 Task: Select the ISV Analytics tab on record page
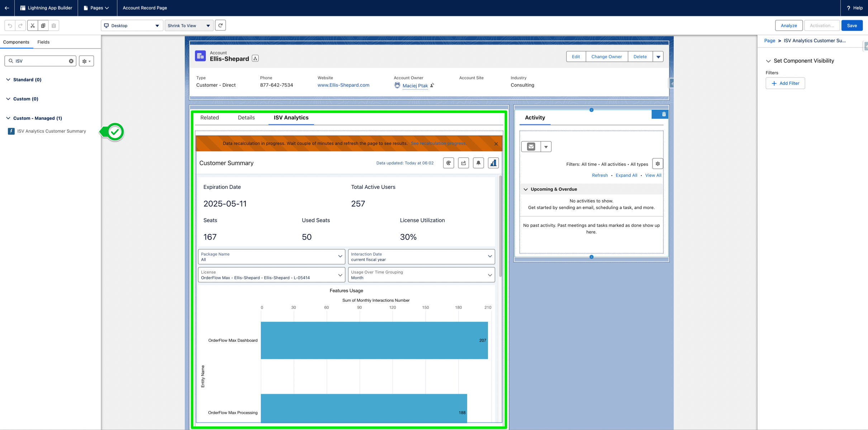pyautogui.click(x=291, y=117)
